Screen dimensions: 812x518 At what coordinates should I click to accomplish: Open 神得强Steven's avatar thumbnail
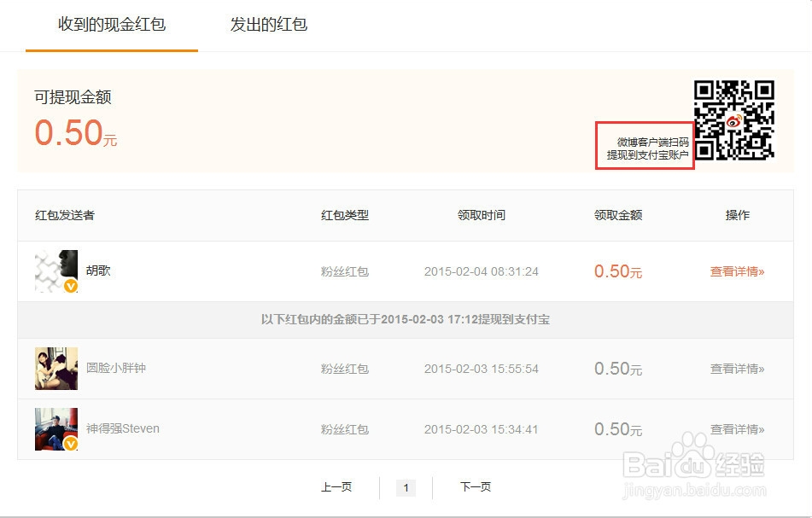(56, 429)
